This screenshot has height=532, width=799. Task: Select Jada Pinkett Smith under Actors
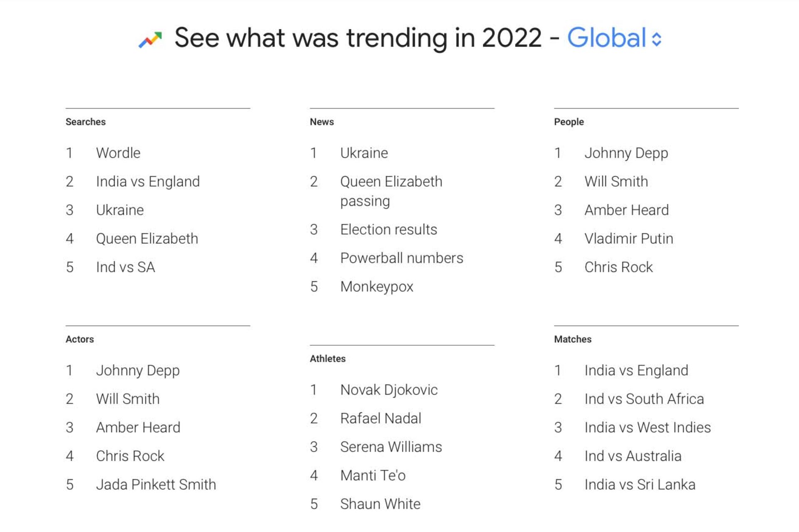(x=156, y=485)
